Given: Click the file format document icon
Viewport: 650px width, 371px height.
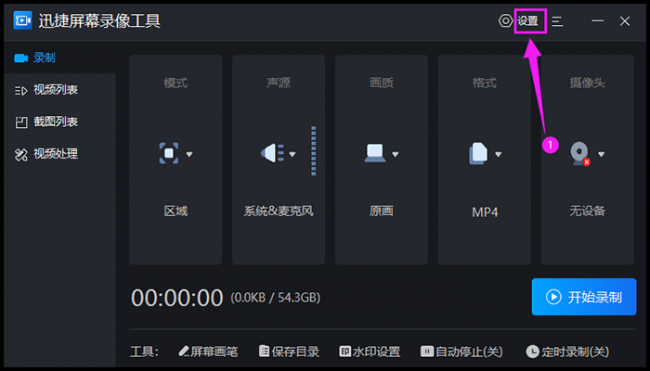Looking at the screenshot, I should point(478,153).
